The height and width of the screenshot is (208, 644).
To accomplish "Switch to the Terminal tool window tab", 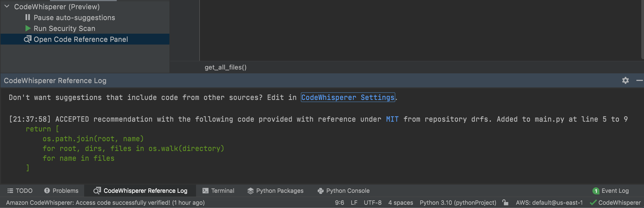I will pos(218,191).
